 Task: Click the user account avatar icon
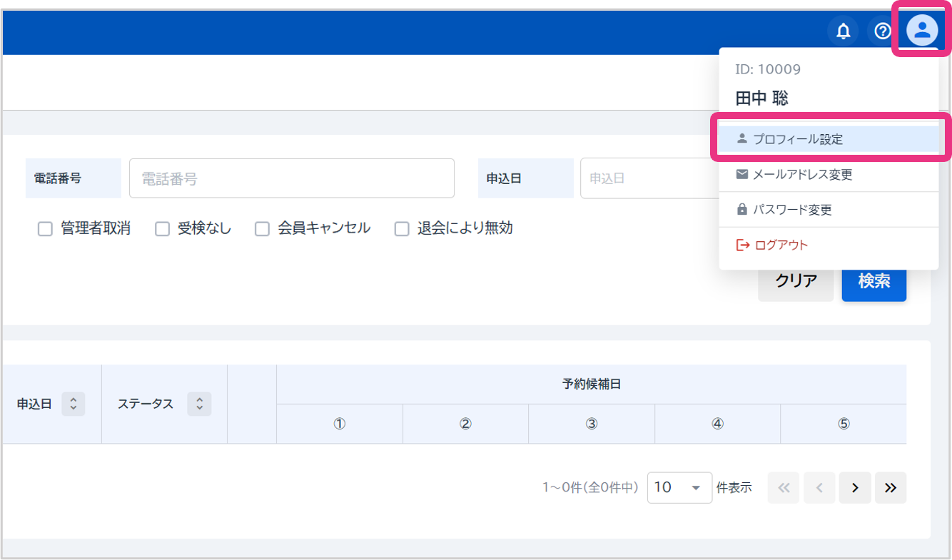(922, 31)
